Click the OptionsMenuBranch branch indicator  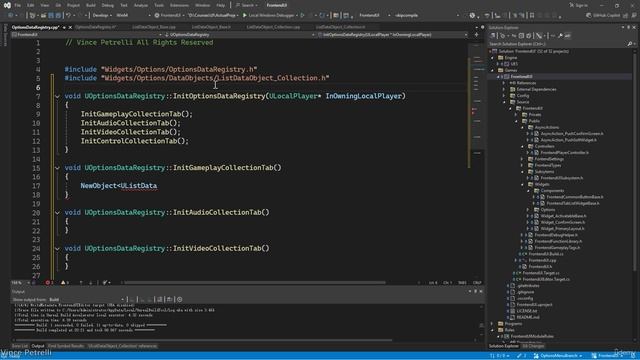(558, 356)
